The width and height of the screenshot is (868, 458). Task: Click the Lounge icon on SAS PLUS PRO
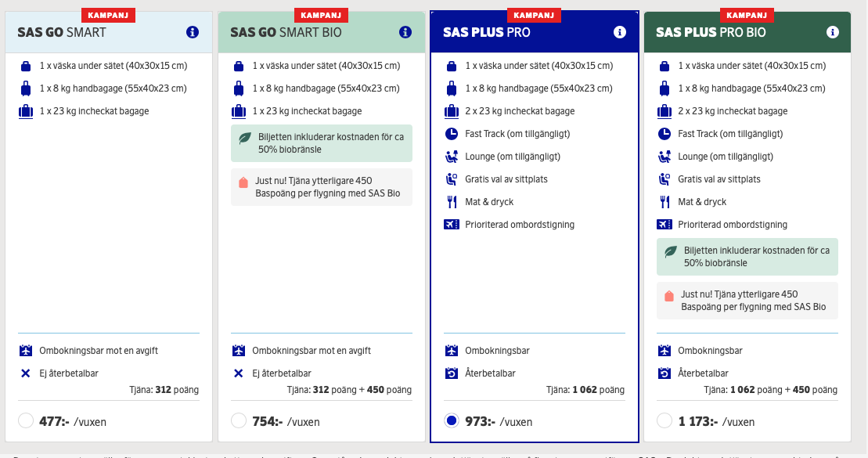click(452, 156)
